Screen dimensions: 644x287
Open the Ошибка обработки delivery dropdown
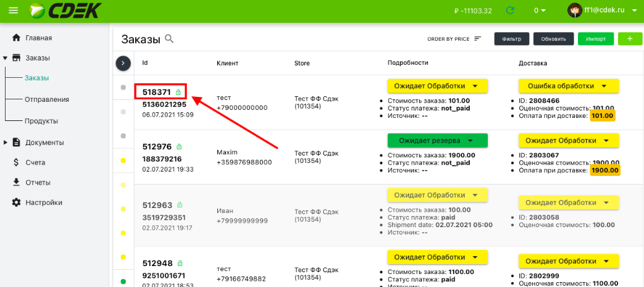tap(569, 86)
